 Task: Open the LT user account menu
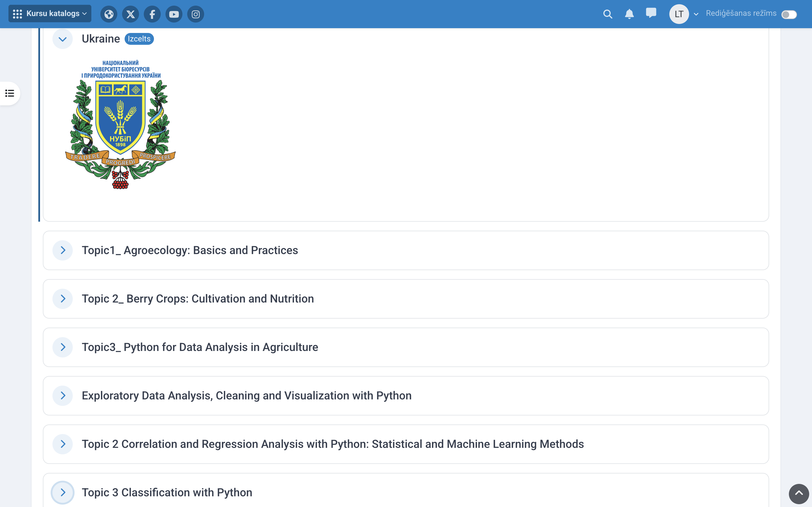(684, 14)
